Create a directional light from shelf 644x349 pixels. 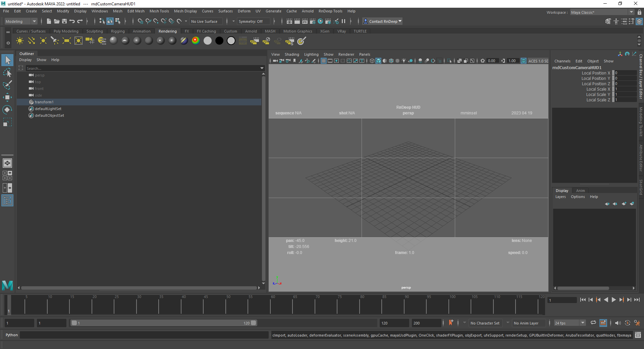(x=32, y=41)
